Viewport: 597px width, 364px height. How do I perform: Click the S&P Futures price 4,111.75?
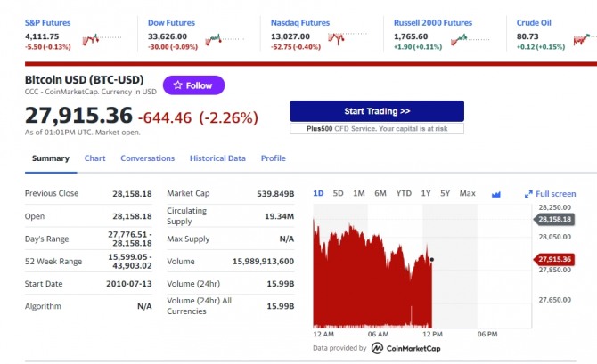pyautogui.click(x=42, y=36)
